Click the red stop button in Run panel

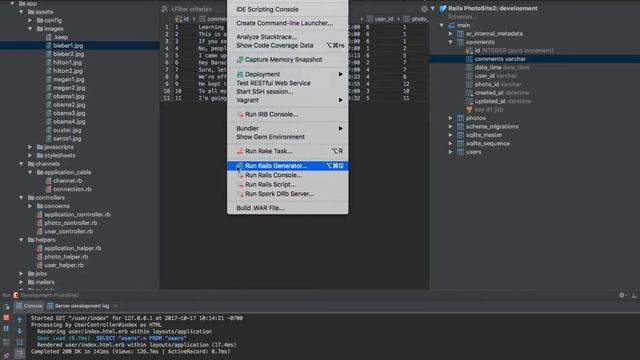[6, 317]
